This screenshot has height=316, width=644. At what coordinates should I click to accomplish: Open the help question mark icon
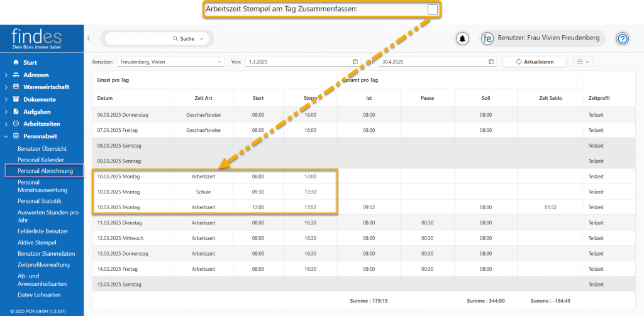click(622, 39)
